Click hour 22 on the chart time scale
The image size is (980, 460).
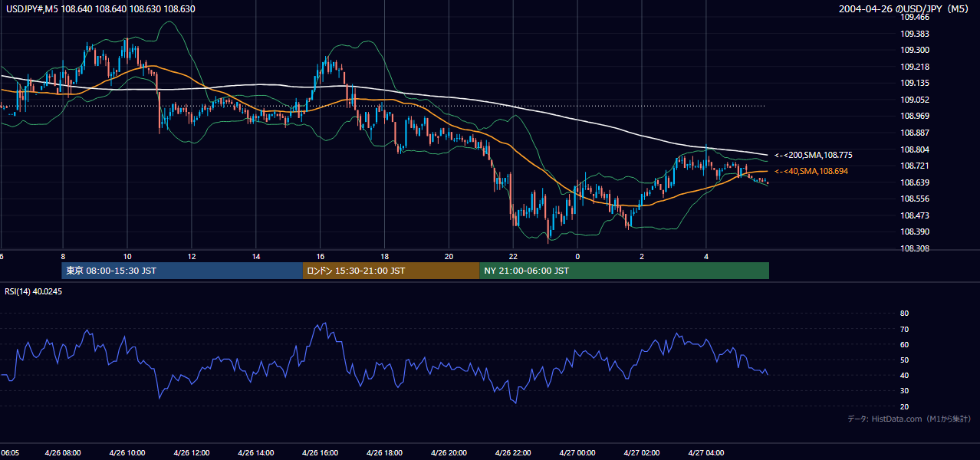tap(514, 256)
